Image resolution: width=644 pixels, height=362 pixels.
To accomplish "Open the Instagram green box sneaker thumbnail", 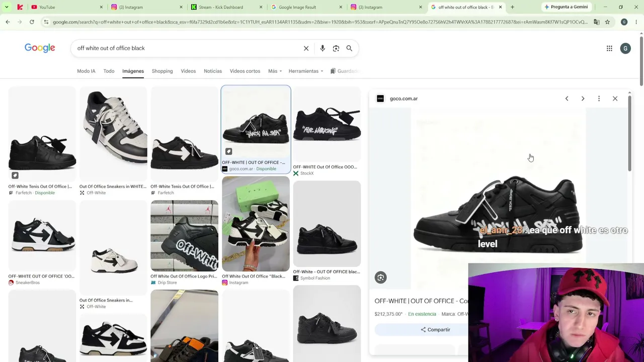I will click(x=256, y=224).
